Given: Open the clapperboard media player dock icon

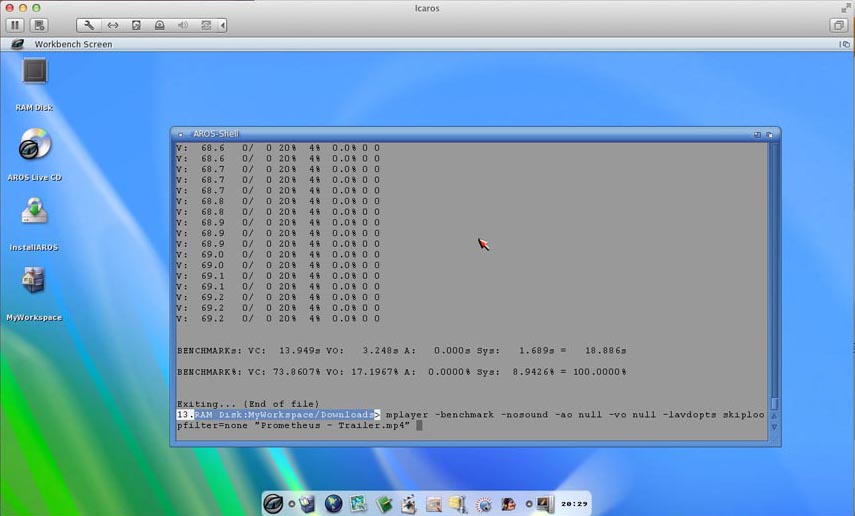Looking at the screenshot, I should coord(408,503).
